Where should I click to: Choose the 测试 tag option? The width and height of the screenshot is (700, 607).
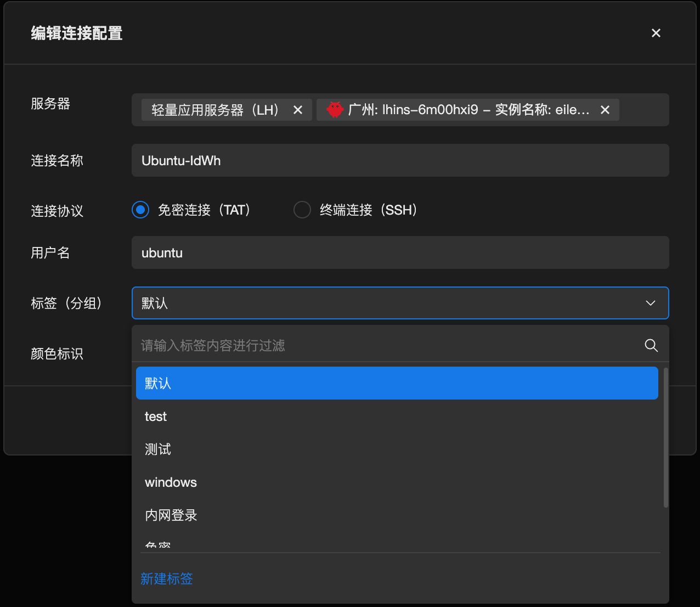397,449
